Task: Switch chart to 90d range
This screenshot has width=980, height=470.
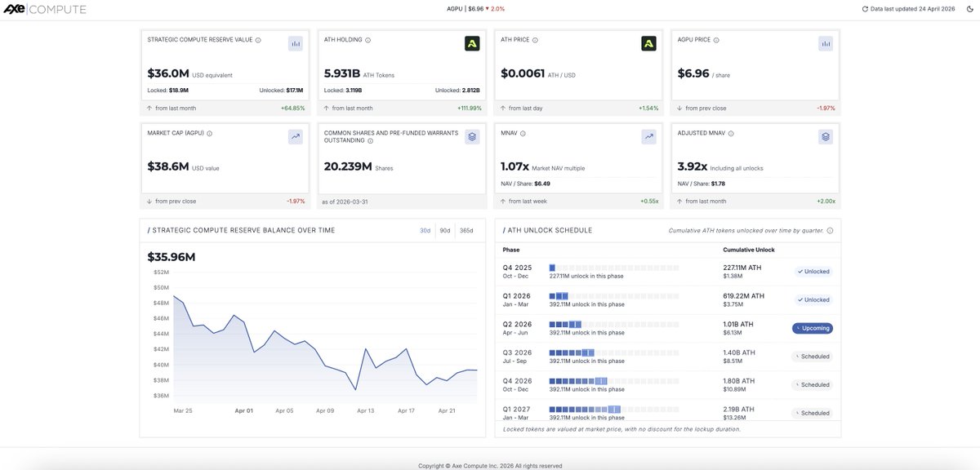Action: tap(444, 230)
